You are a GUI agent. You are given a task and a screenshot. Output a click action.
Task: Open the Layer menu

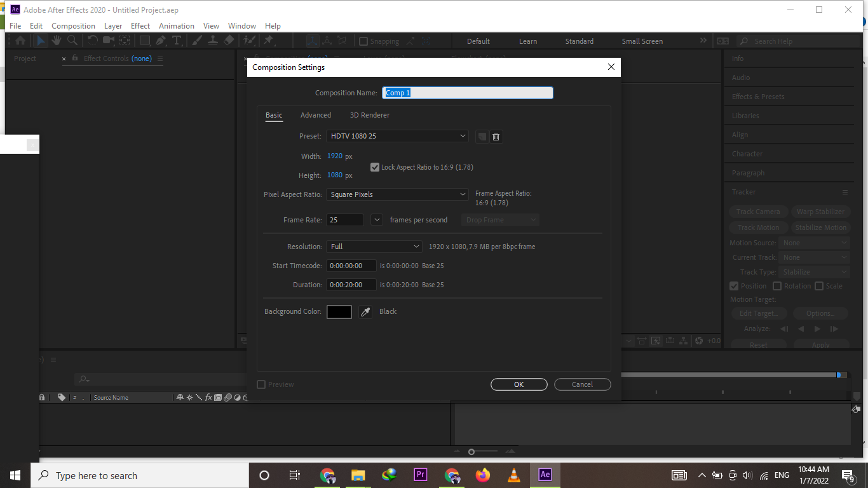113,26
